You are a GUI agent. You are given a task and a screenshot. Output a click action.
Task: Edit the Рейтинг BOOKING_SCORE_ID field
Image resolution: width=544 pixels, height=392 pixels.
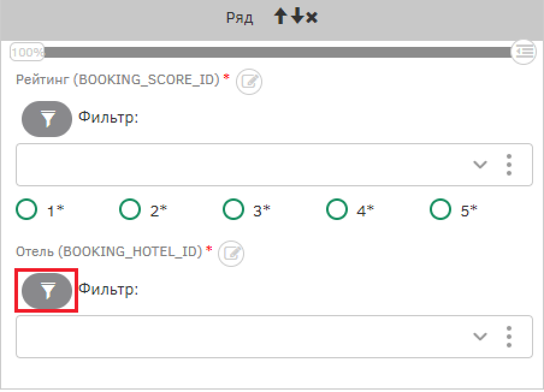(x=249, y=81)
